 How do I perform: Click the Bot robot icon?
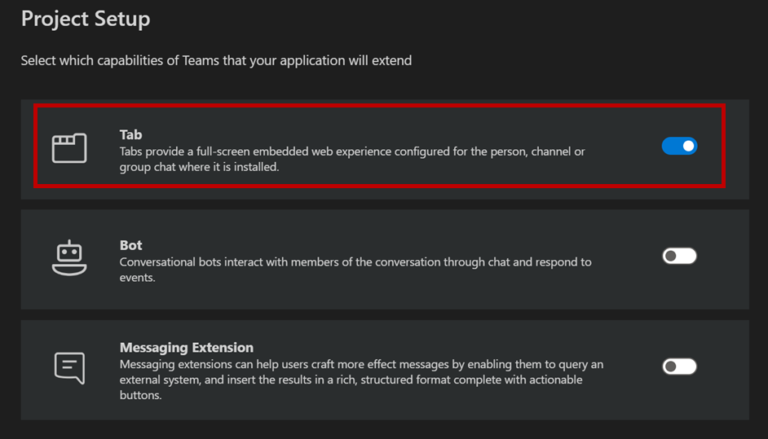click(70, 258)
